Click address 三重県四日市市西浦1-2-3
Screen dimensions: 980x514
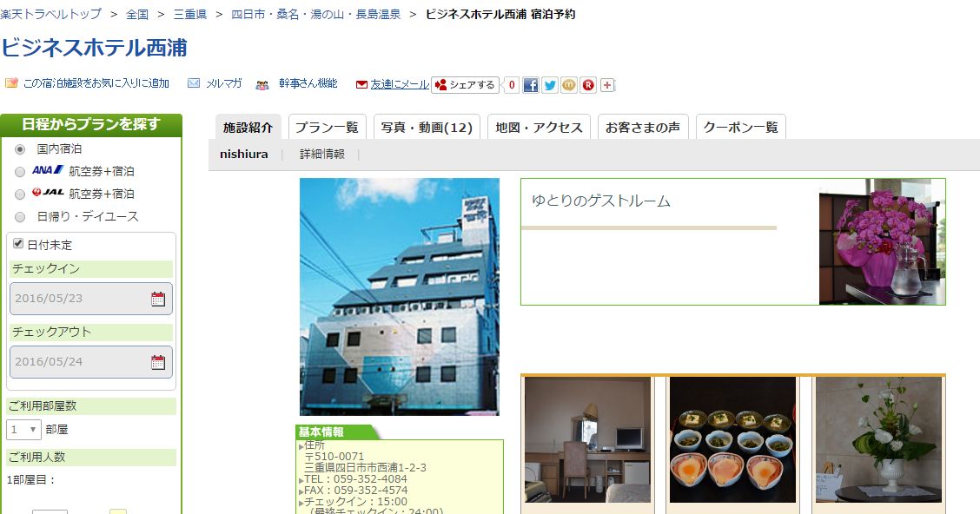tap(365, 468)
